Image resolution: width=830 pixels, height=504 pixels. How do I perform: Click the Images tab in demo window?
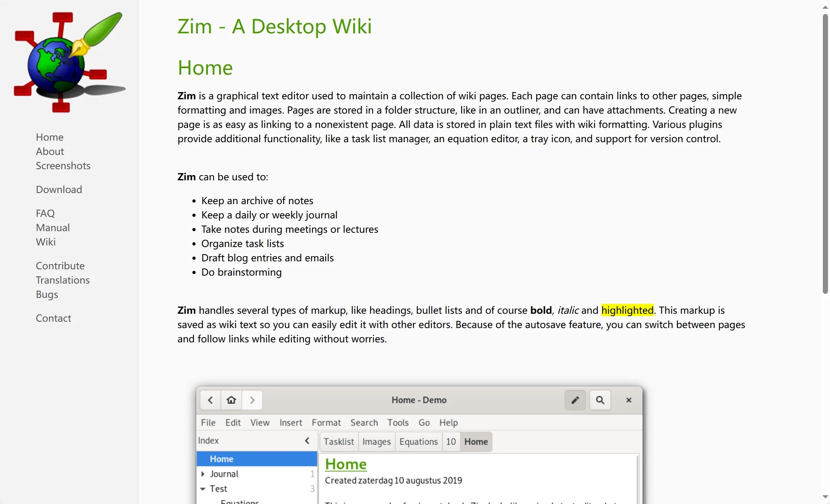[x=376, y=441]
